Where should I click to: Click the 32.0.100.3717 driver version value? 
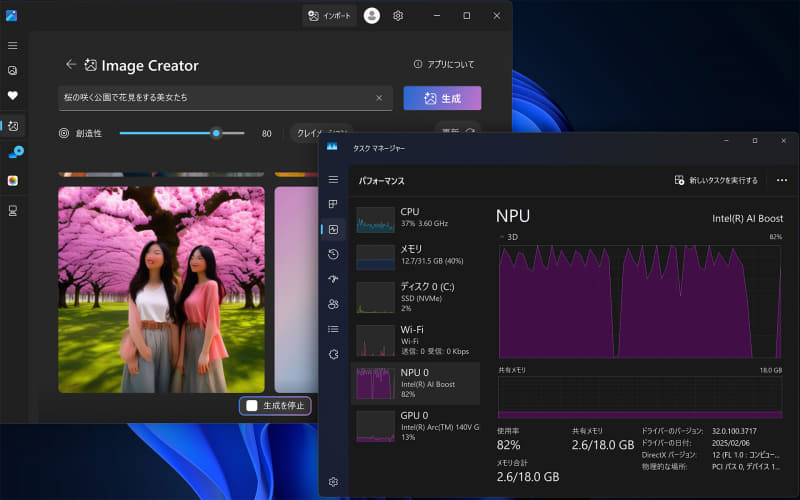tap(734, 431)
